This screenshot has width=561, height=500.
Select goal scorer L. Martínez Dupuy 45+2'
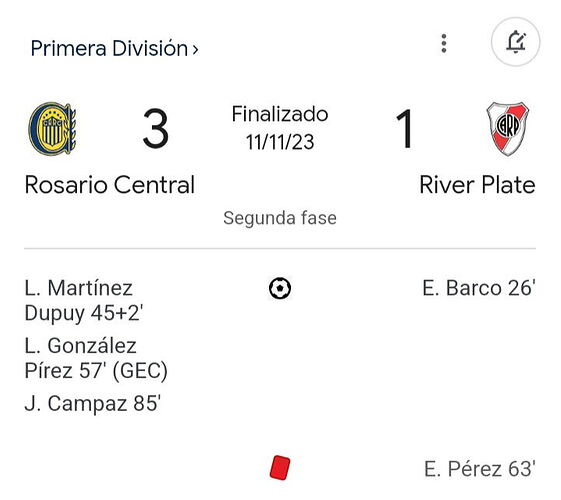coord(84,300)
